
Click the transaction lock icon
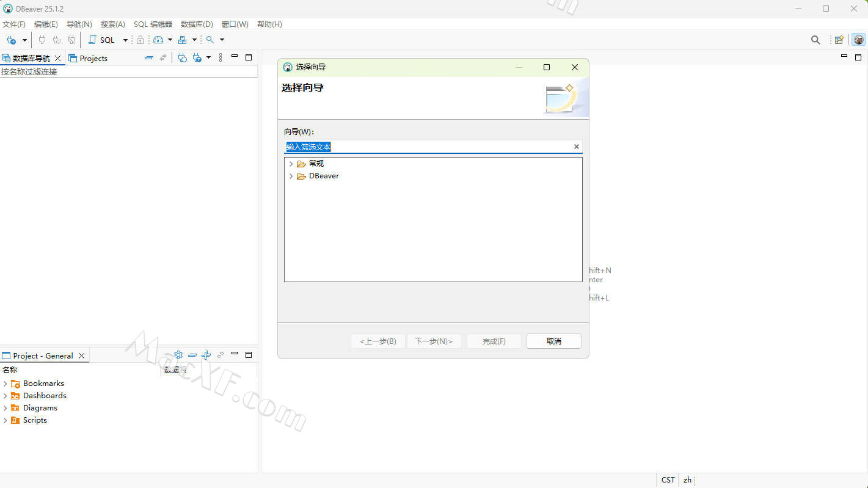(140, 40)
